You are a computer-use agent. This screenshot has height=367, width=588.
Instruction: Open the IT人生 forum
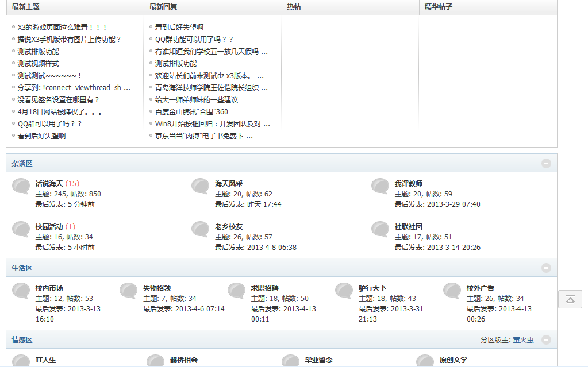(x=46, y=360)
